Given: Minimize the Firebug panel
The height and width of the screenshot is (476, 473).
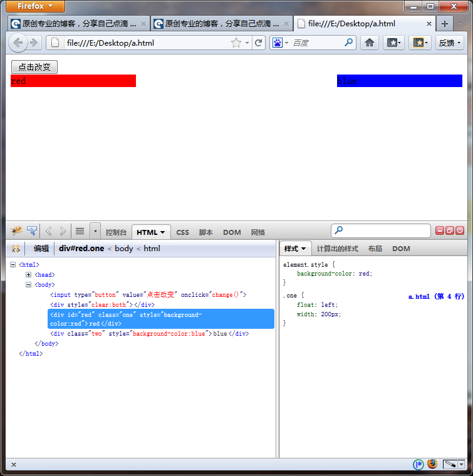Looking at the screenshot, I should point(439,230).
